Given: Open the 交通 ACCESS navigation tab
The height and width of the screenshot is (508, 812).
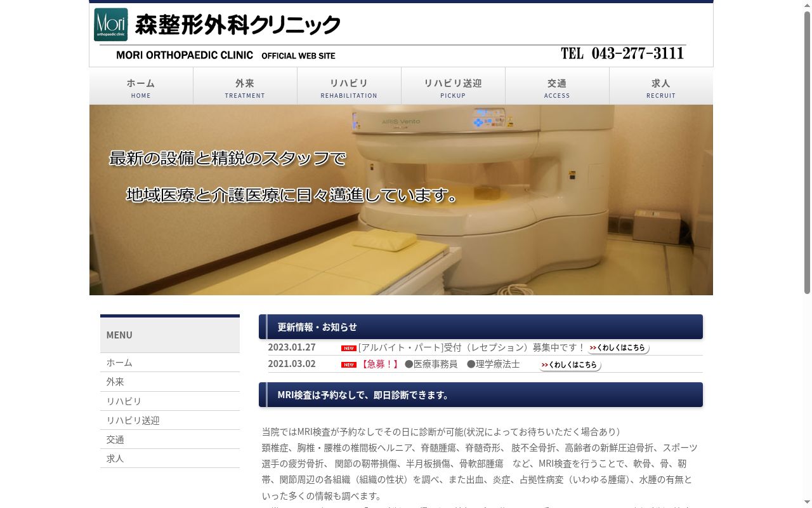Looking at the screenshot, I should coord(557,86).
